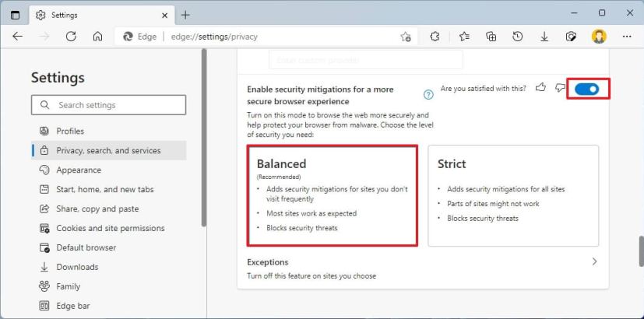Open the Downloads toolbar icon
Image resolution: width=644 pixels, height=319 pixels.
pyautogui.click(x=544, y=37)
